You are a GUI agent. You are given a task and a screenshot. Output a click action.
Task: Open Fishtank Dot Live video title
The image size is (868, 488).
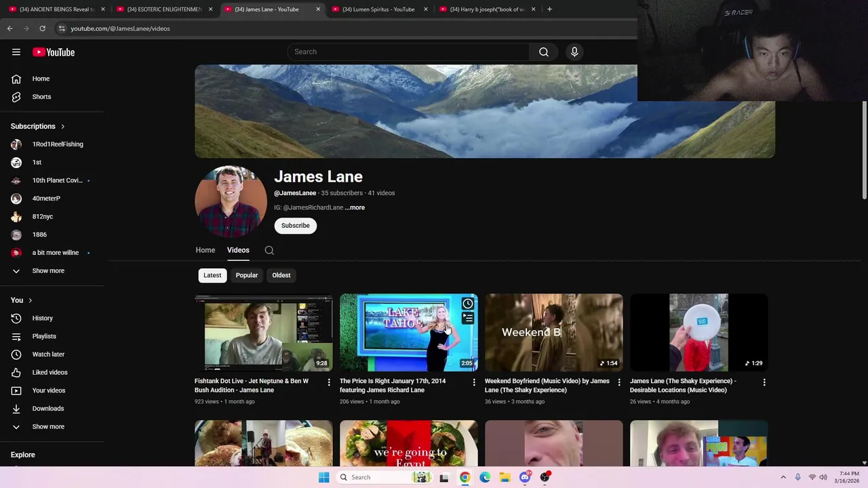[252, 386]
